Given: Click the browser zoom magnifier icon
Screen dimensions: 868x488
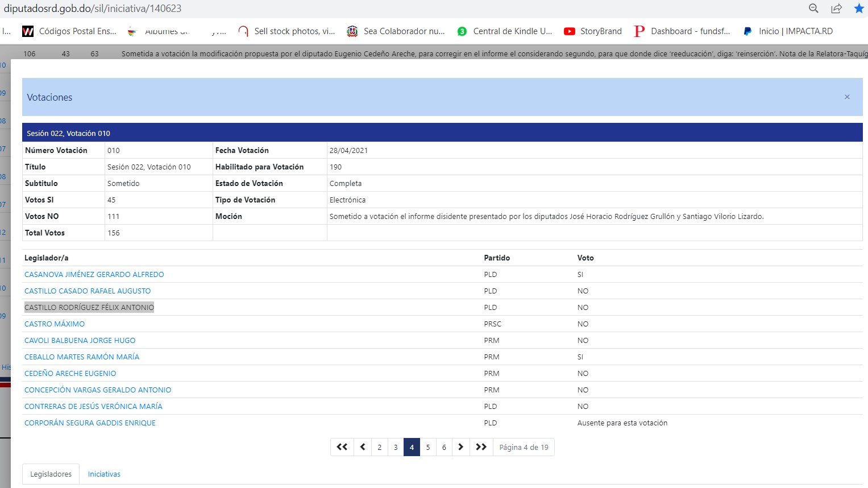Looking at the screenshot, I should [x=813, y=9].
